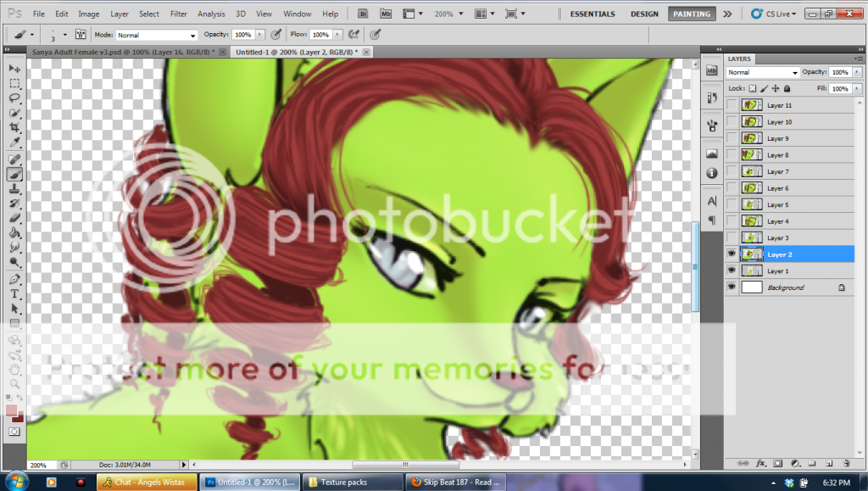Open the layer Opacity slider arrow

[x=860, y=73]
